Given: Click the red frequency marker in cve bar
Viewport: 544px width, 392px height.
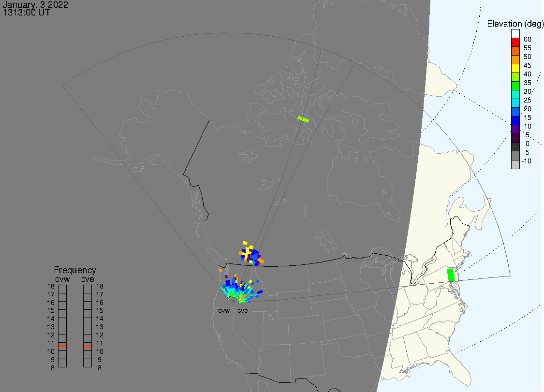Looking at the screenshot, I should pyautogui.click(x=88, y=346).
